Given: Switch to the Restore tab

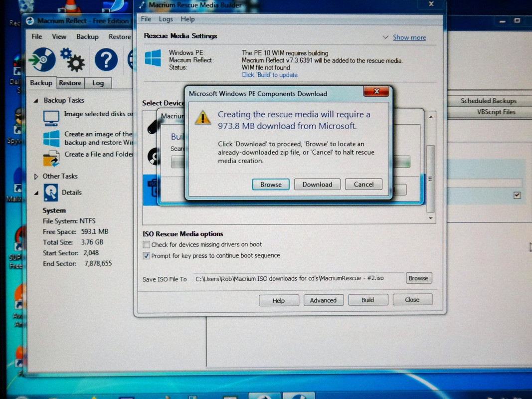Looking at the screenshot, I should tap(70, 83).
